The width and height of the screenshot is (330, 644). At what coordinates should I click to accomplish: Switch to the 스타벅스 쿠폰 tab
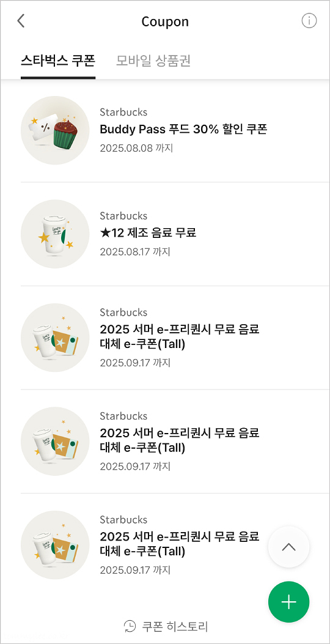pos(58,61)
